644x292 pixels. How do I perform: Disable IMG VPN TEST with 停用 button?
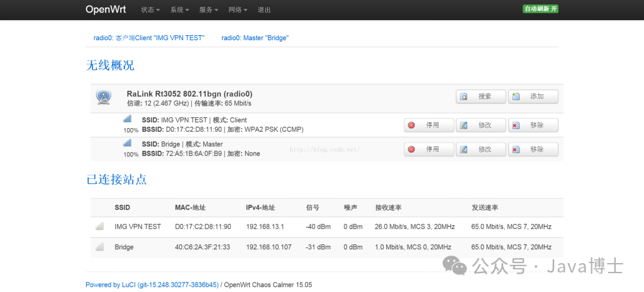point(428,126)
